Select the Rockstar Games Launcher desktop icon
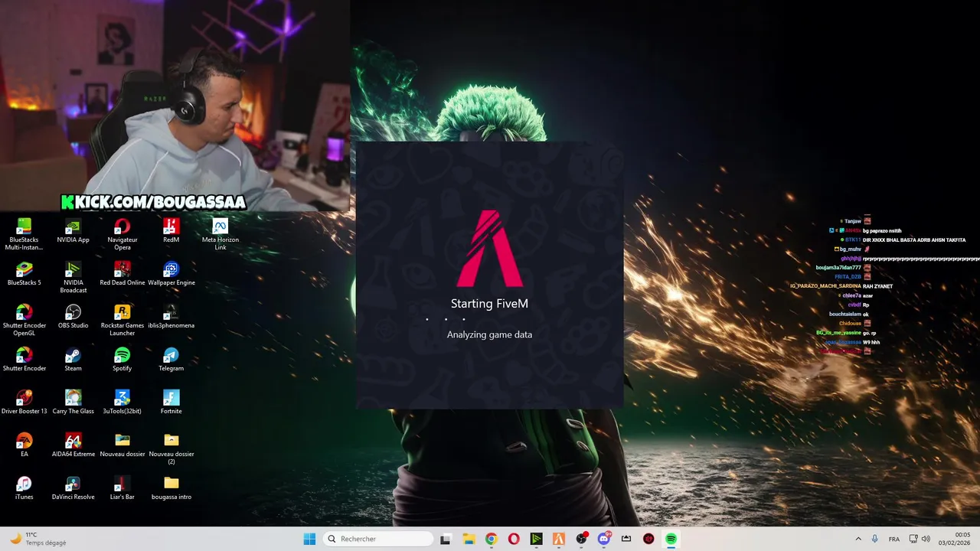Image resolution: width=980 pixels, height=551 pixels. point(122,320)
